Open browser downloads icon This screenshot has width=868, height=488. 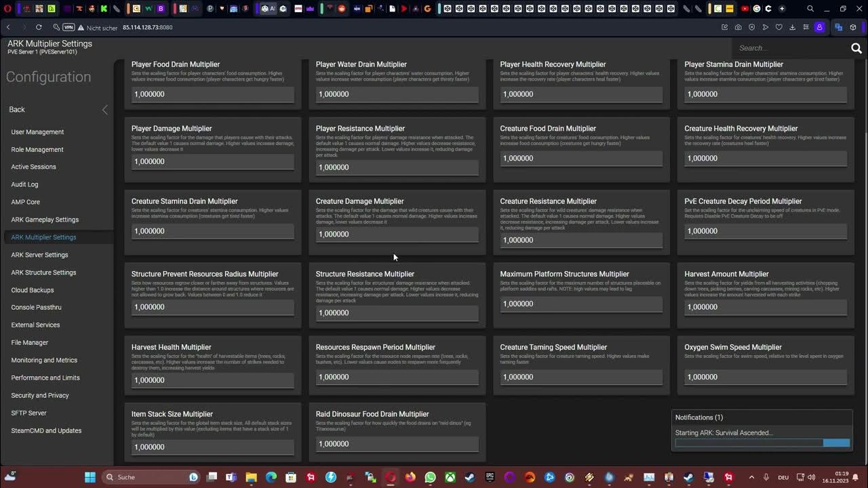point(792,27)
